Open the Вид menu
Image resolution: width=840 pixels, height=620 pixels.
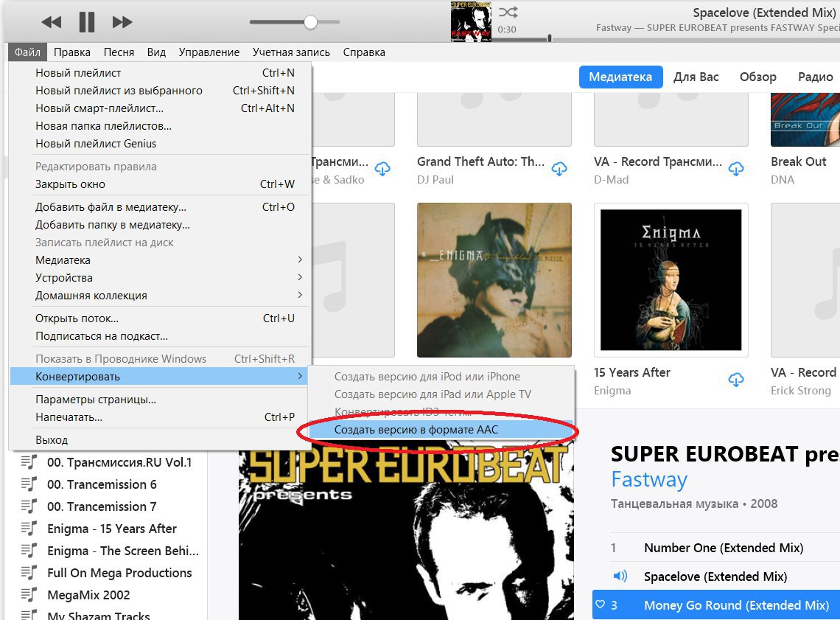pyautogui.click(x=156, y=52)
